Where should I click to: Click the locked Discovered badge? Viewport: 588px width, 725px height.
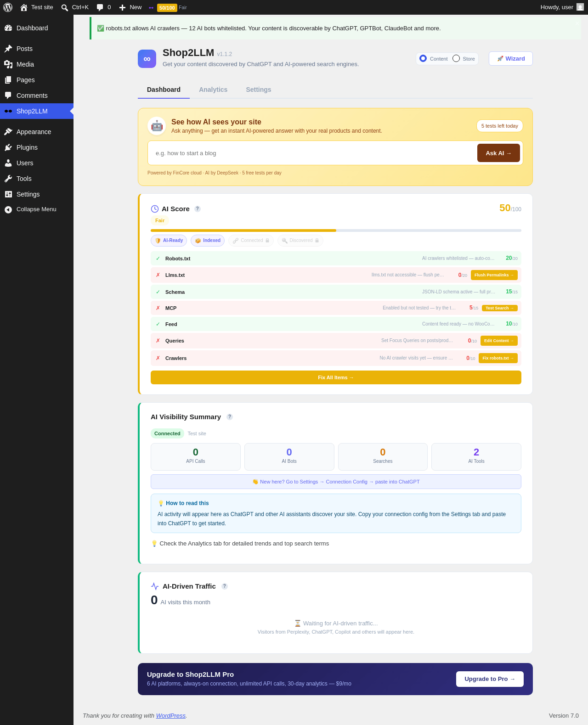[300, 241]
